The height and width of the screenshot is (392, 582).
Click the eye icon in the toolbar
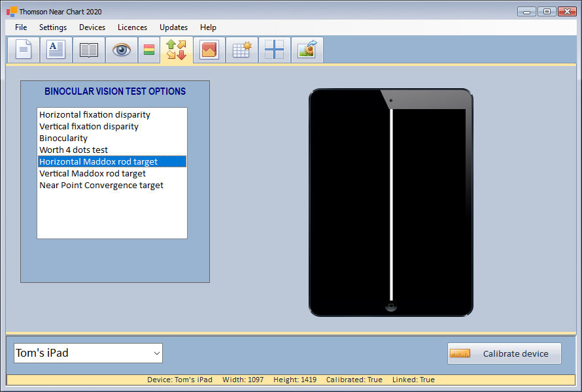click(122, 50)
